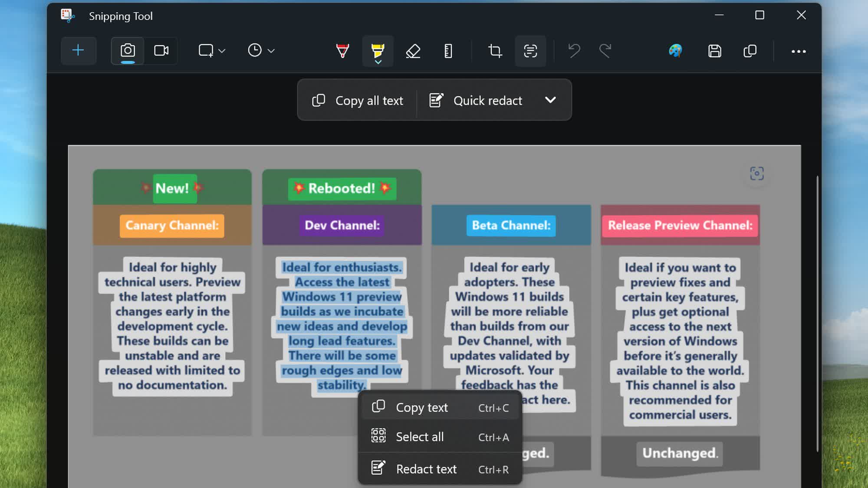Click the vertical scrollbar of the canvas
Viewport: 868px width, 488px height.
[817, 314]
